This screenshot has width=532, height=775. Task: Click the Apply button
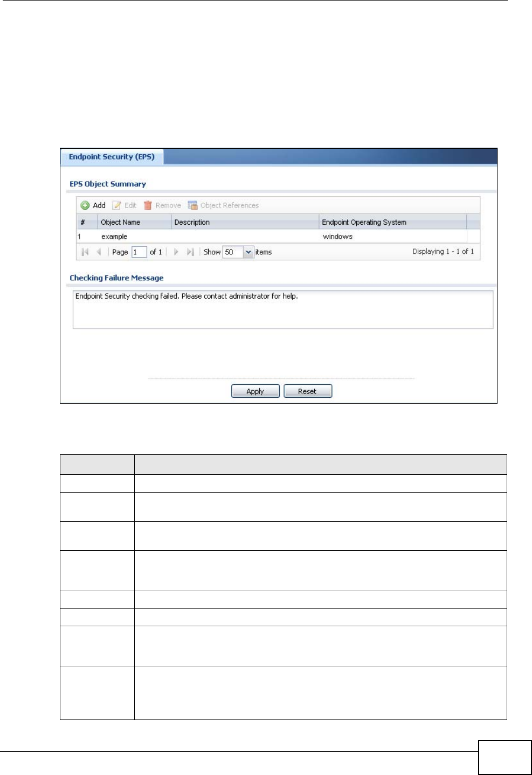pos(255,391)
